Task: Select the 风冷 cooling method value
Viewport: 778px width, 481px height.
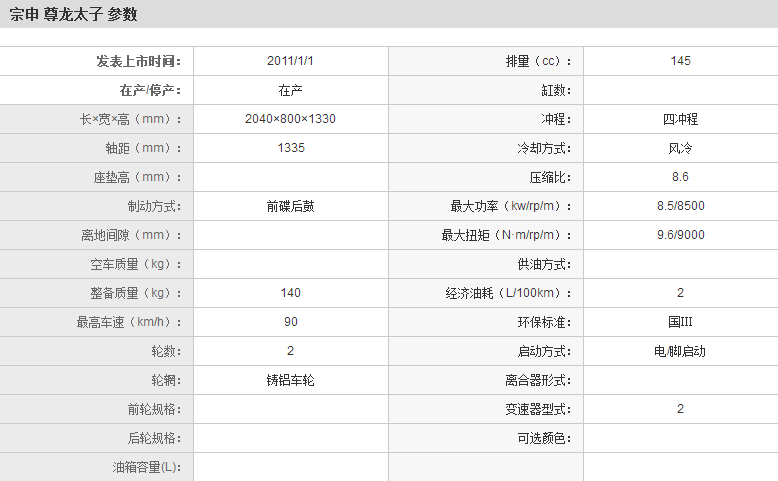Action: 680,148
